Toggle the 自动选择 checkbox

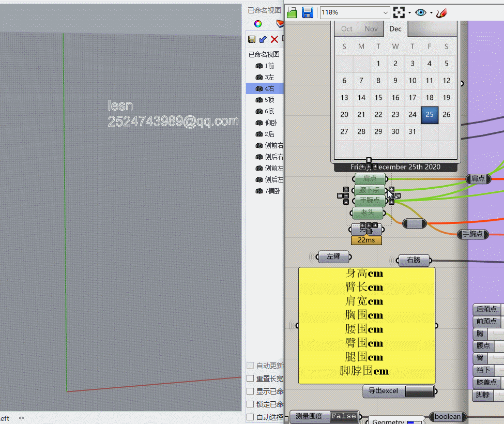click(250, 417)
